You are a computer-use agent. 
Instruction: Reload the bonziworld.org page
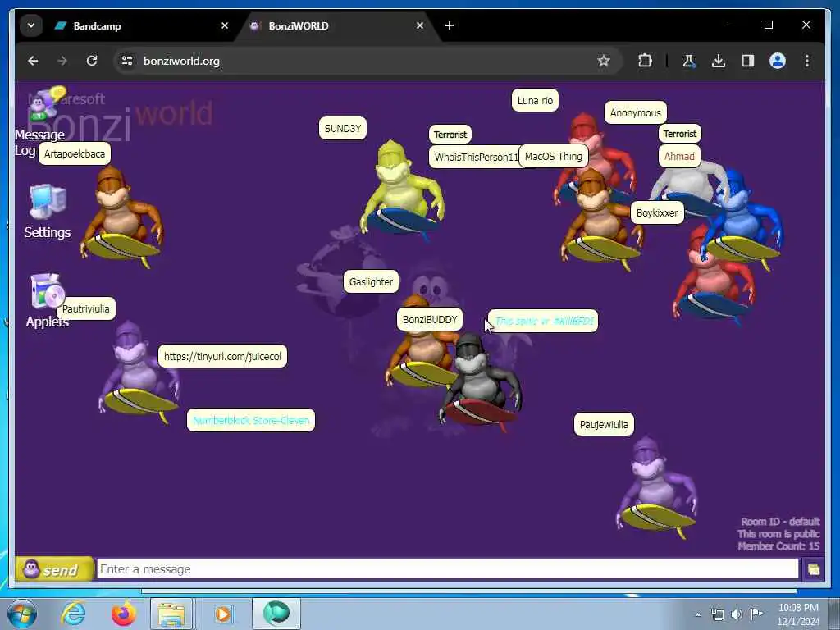(x=92, y=61)
